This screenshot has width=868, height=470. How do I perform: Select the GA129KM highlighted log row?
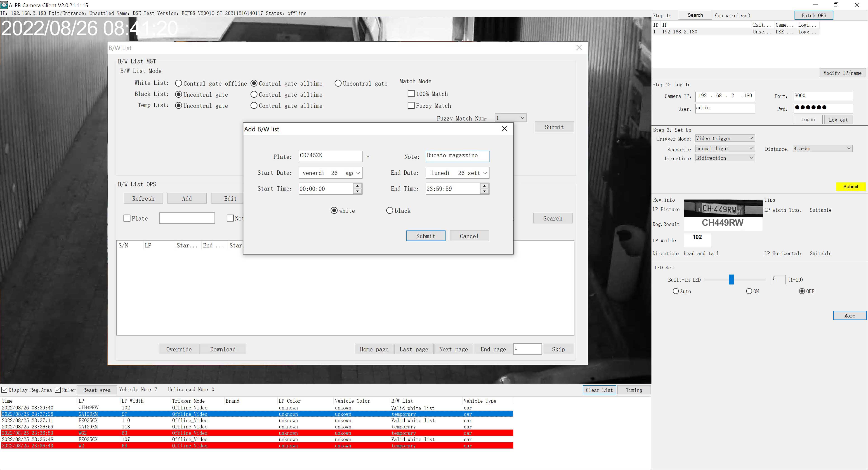(x=88, y=414)
